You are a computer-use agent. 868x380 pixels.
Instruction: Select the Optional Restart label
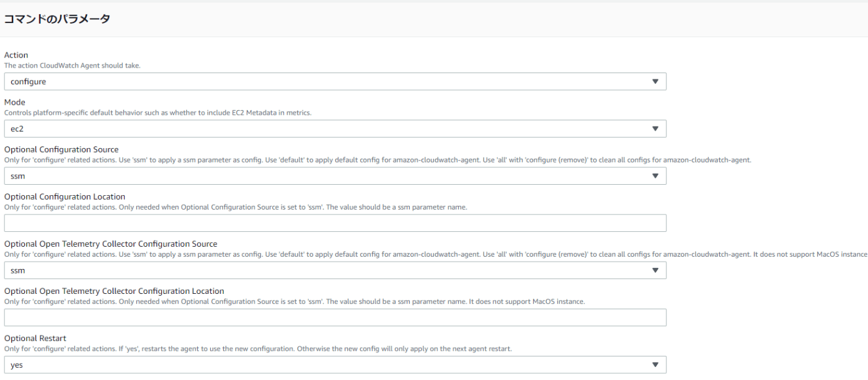coord(35,338)
